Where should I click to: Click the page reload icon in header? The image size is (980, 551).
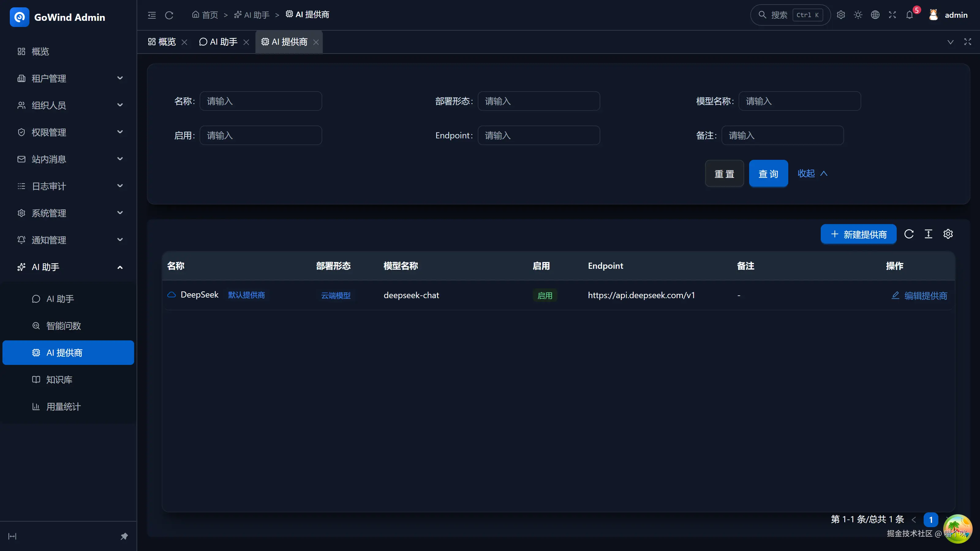pyautogui.click(x=169, y=15)
